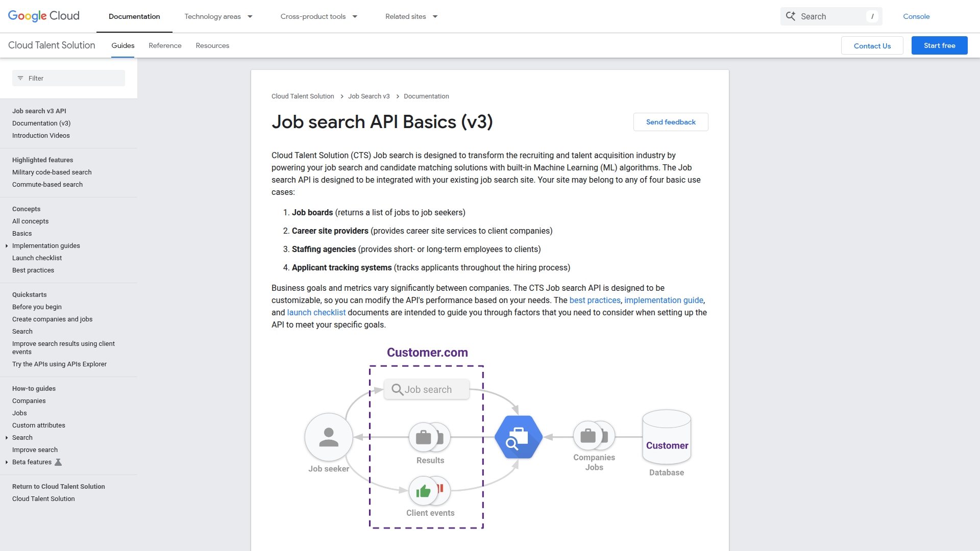Open Introduction Videos in sidebar
The height and width of the screenshot is (551, 980).
pos(41,136)
